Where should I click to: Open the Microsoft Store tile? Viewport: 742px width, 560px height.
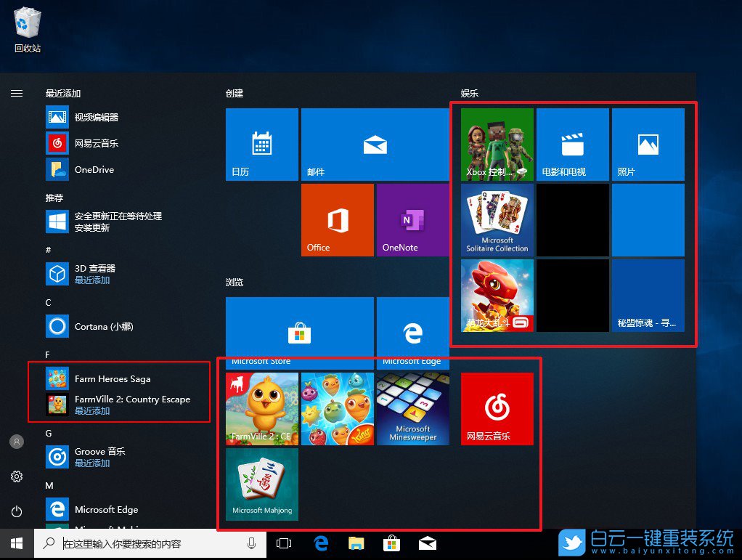tap(299, 327)
